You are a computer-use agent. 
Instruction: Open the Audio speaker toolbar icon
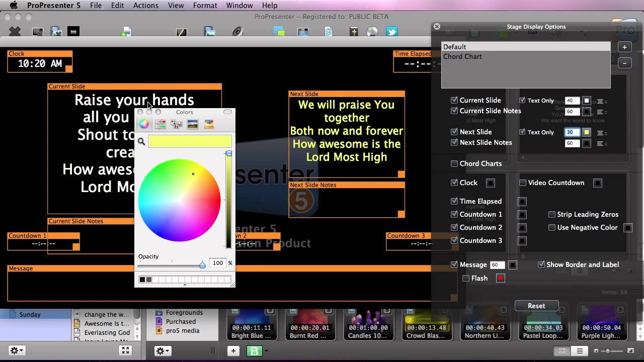coord(237,32)
